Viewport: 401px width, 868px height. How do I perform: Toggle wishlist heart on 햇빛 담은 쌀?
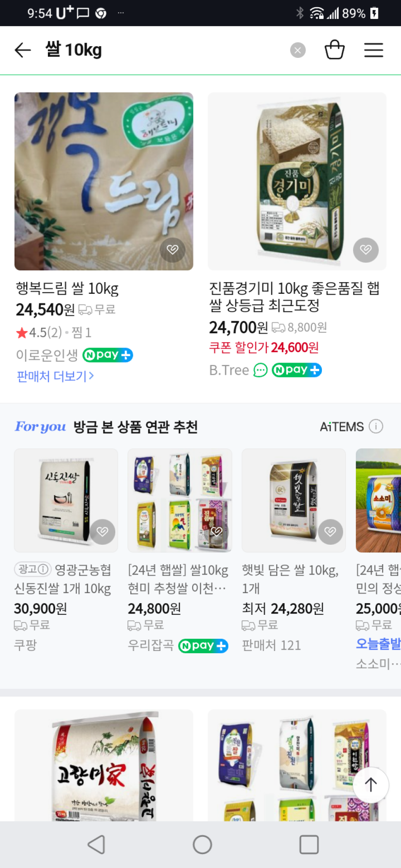coord(330,532)
